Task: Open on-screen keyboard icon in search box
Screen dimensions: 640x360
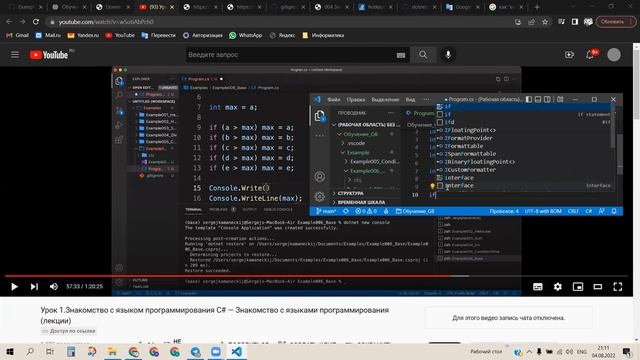Action: (401, 55)
